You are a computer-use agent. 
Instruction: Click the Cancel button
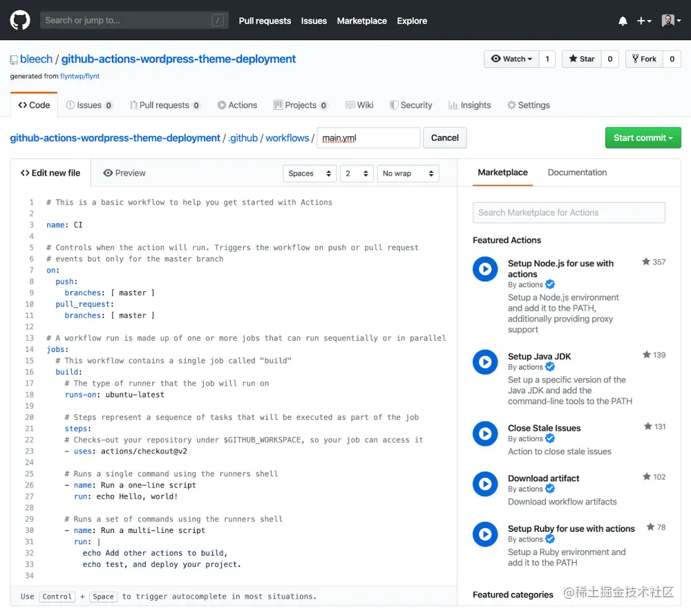tap(444, 138)
